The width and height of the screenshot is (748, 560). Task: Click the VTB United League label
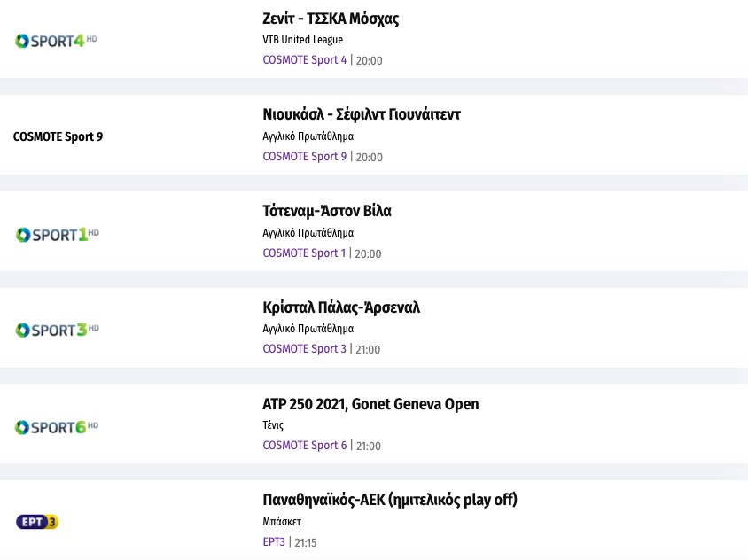[x=302, y=40]
